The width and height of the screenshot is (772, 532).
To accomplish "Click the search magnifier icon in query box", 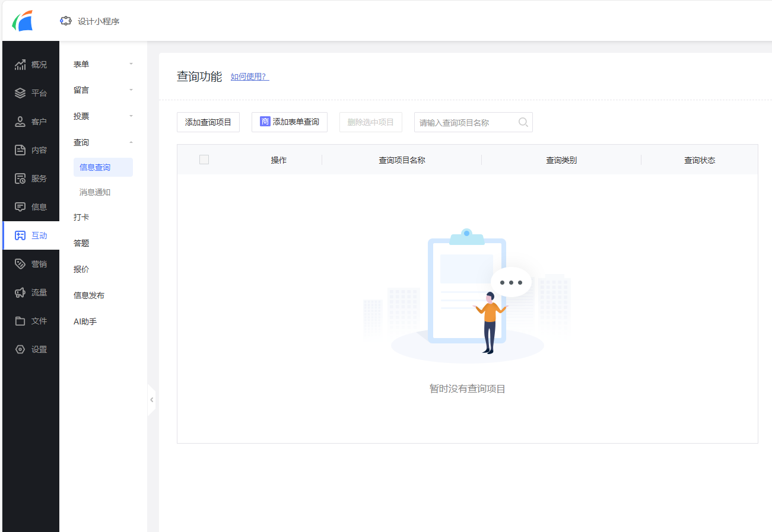I will coord(523,122).
